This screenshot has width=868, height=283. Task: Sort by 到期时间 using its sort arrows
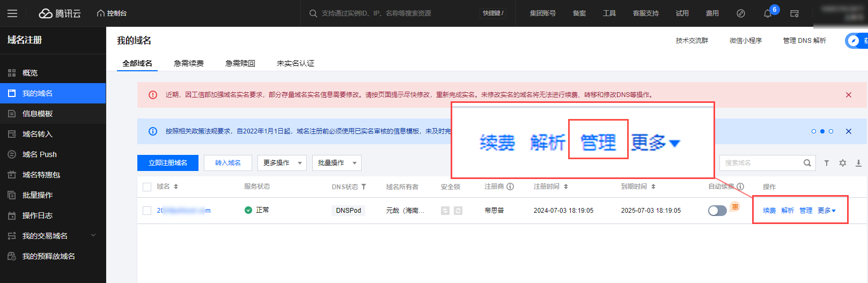pos(653,187)
